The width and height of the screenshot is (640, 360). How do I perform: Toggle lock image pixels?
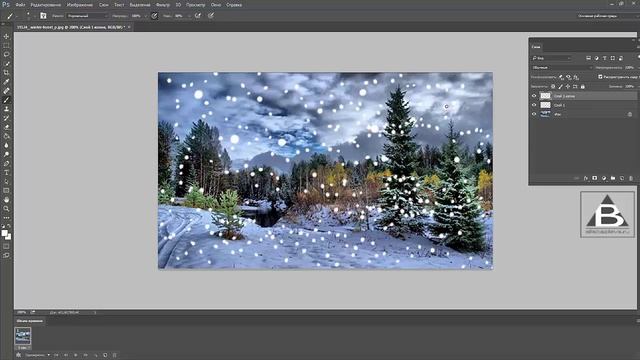pos(560,87)
